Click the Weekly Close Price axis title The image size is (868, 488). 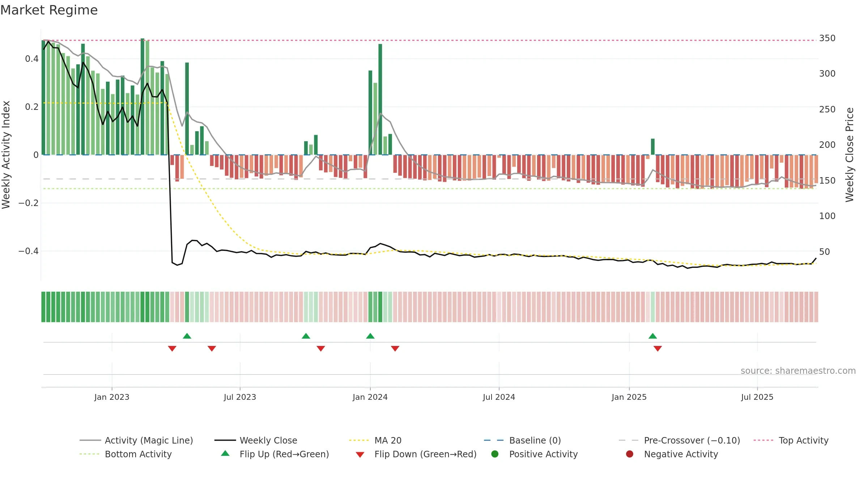pos(850,155)
